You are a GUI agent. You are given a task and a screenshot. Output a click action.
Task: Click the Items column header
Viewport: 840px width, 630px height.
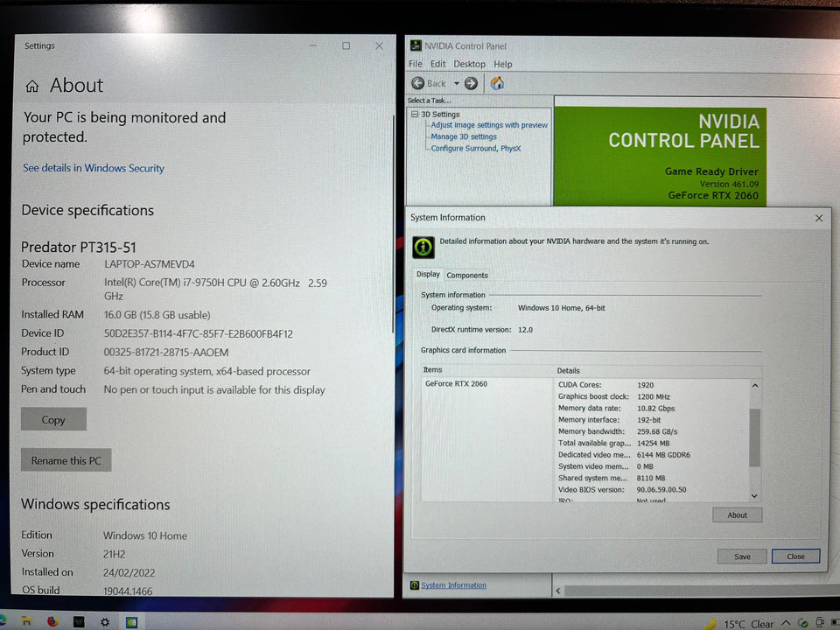[x=432, y=369]
